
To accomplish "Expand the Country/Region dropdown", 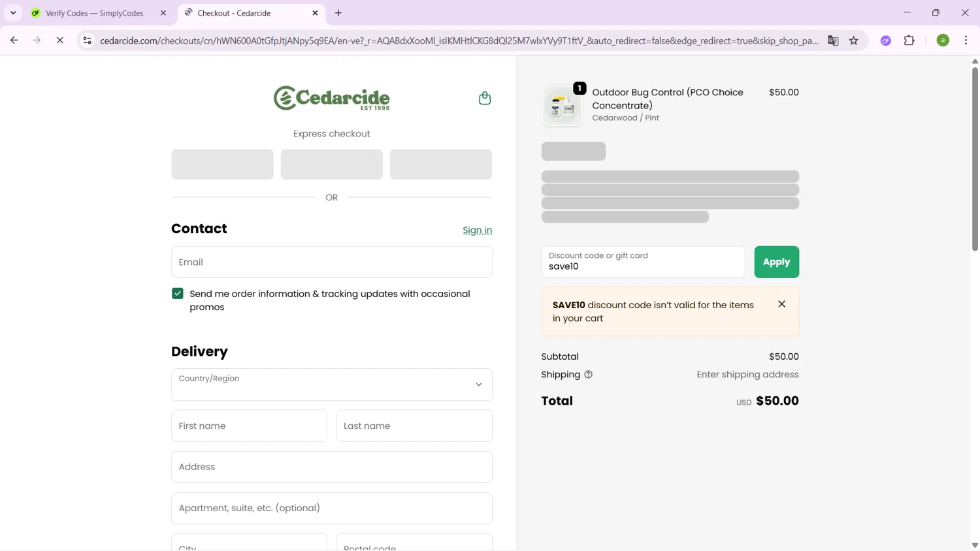I will coord(332,385).
